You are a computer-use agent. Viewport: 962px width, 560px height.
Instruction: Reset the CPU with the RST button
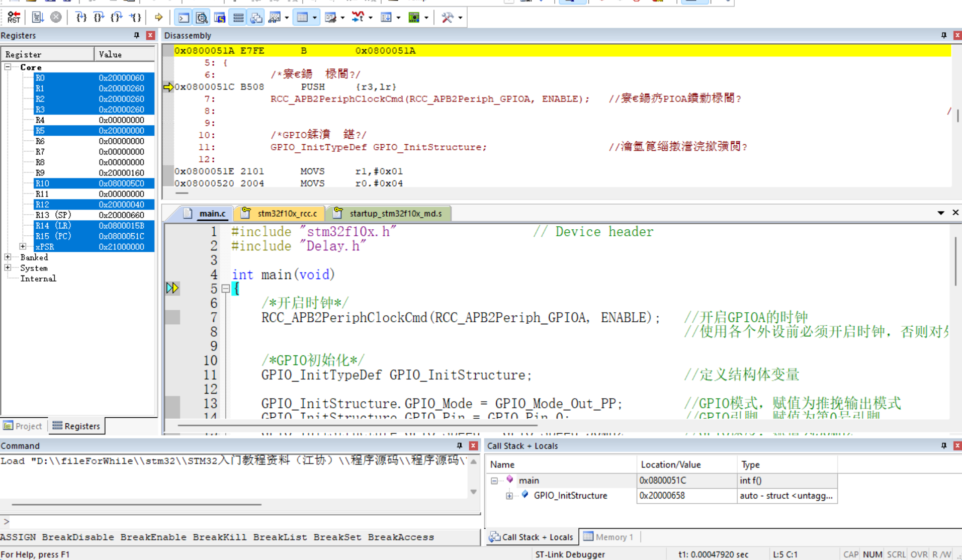point(14,17)
